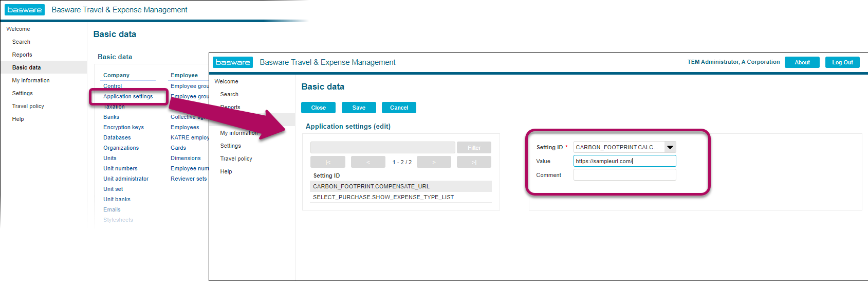Go to last page of settings list
The image size is (868, 281).
[474, 162]
